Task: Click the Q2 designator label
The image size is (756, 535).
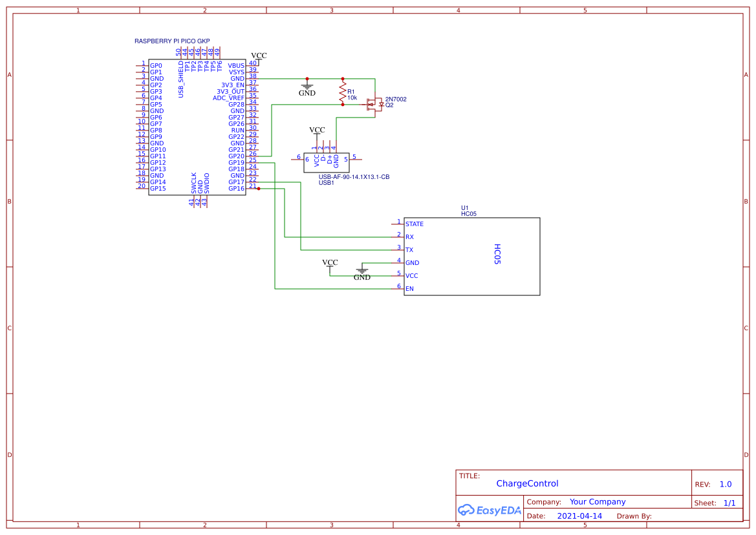Action: [389, 105]
